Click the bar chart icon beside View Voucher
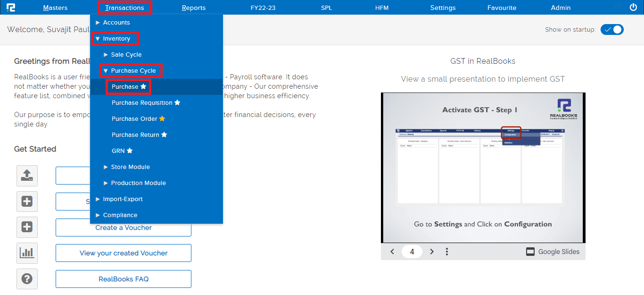This screenshot has height=295, width=644. pos(27,253)
